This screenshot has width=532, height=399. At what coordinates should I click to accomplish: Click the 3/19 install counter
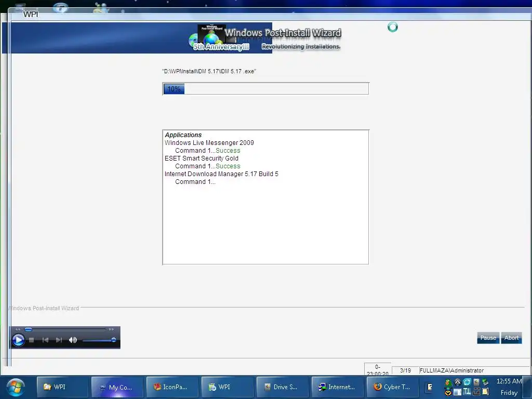[x=405, y=370]
